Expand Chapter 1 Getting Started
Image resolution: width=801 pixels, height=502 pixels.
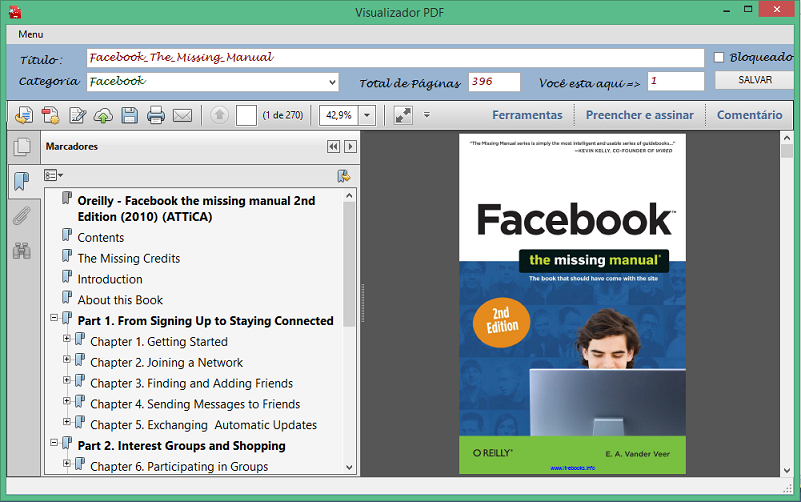click(67, 339)
